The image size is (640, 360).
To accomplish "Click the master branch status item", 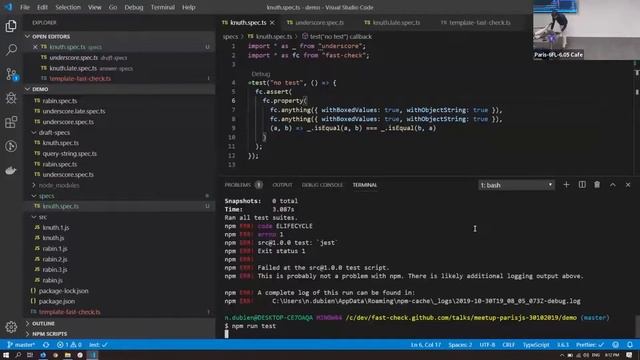I will (x=21, y=345).
